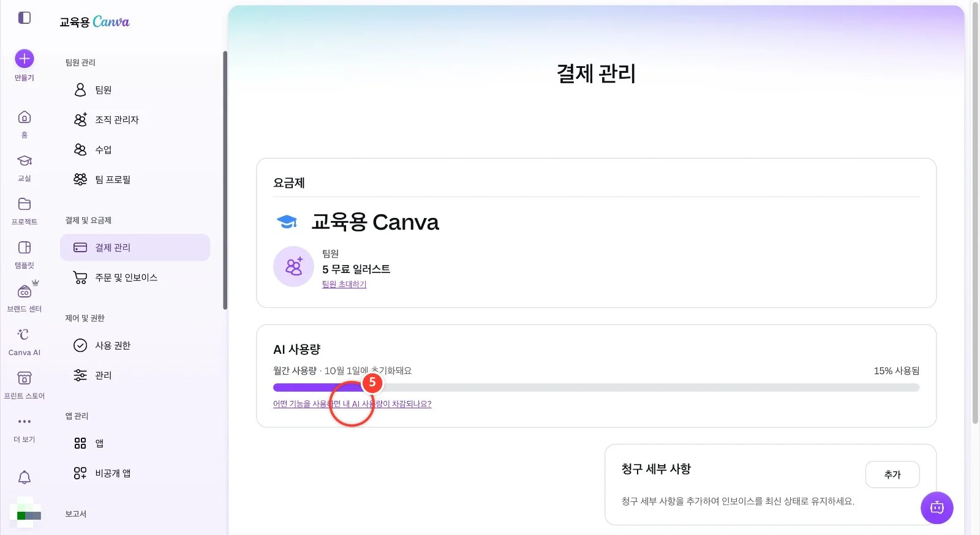Open 브랜드 센터 icon
This screenshot has width=980, height=535.
24,291
